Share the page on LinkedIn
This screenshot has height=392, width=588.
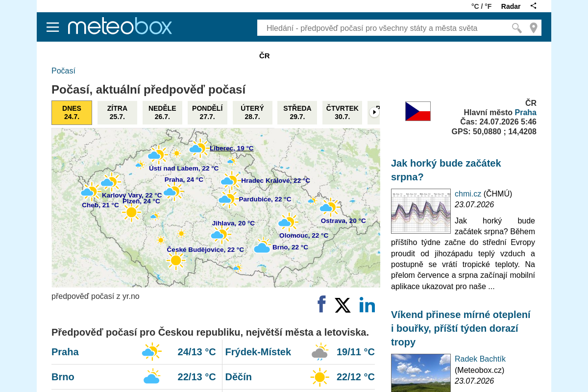pyautogui.click(x=367, y=305)
